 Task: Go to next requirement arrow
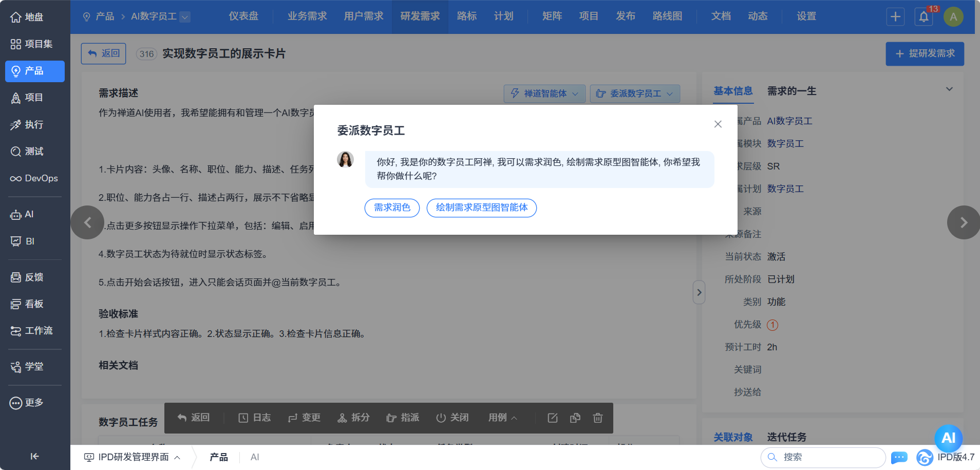(963, 222)
